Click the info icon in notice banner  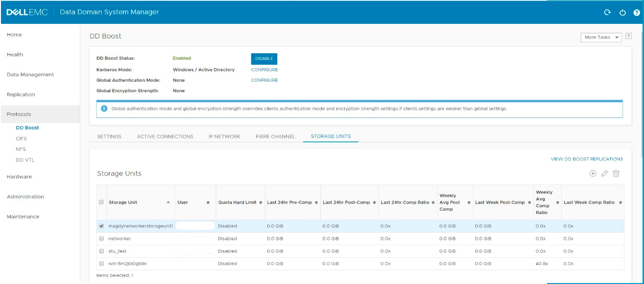click(104, 108)
